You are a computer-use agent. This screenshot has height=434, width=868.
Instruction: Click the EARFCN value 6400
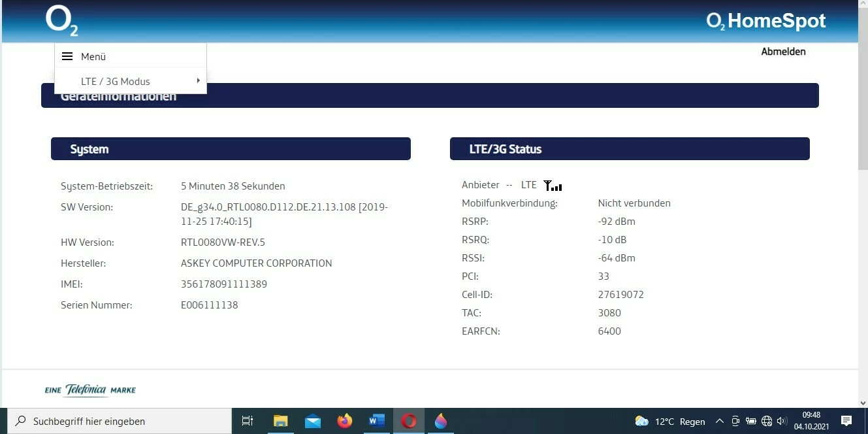point(609,331)
